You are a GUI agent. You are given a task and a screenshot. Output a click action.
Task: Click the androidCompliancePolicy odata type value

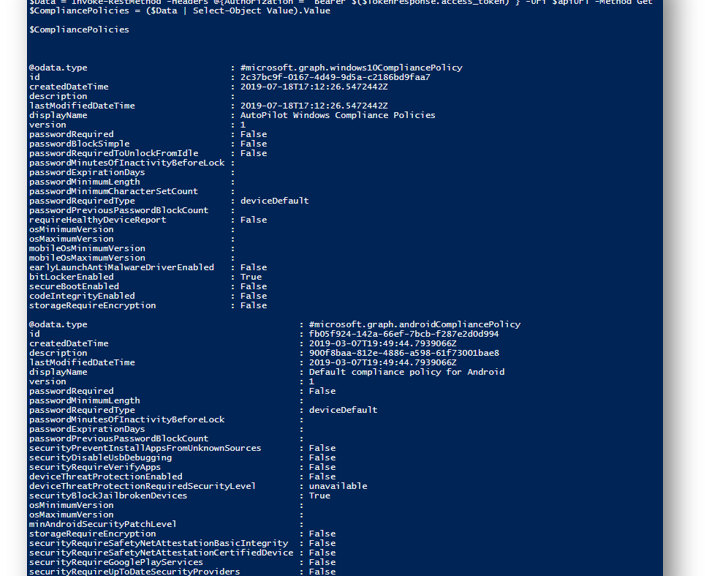click(x=415, y=325)
